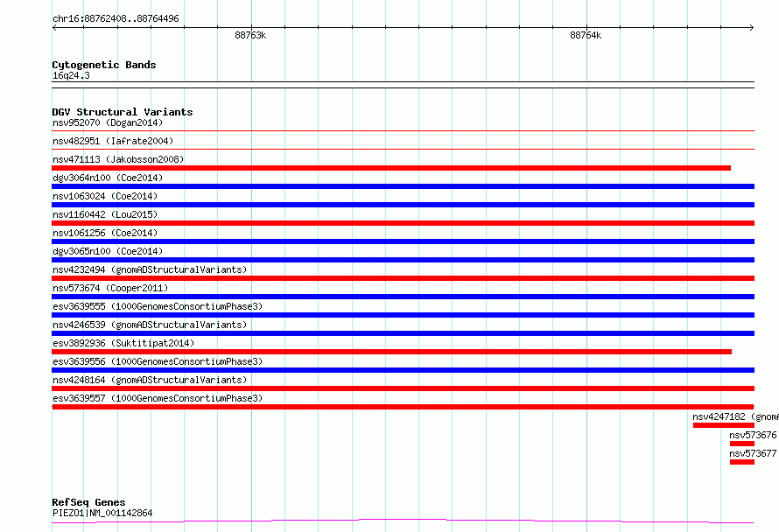Select the esv3639557 red variant bar

403,407
